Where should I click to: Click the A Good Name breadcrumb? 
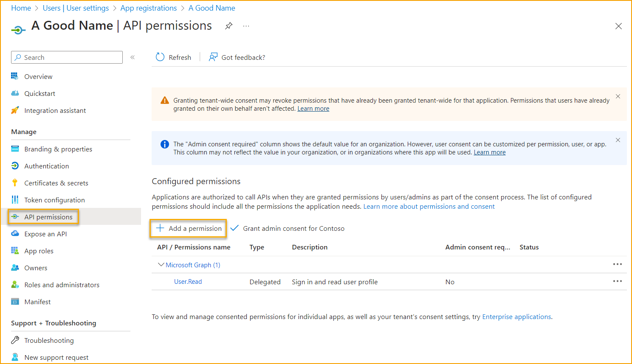click(x=212, y=8)
